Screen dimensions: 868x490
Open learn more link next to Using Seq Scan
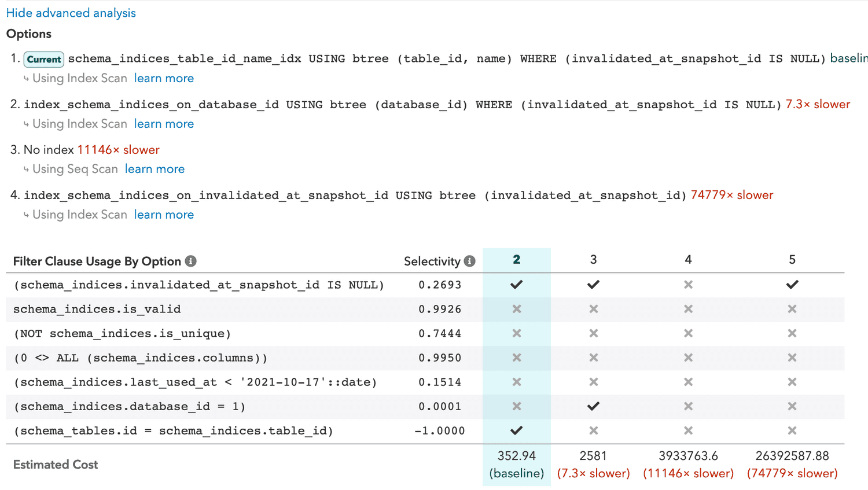(x=155, y=169)
